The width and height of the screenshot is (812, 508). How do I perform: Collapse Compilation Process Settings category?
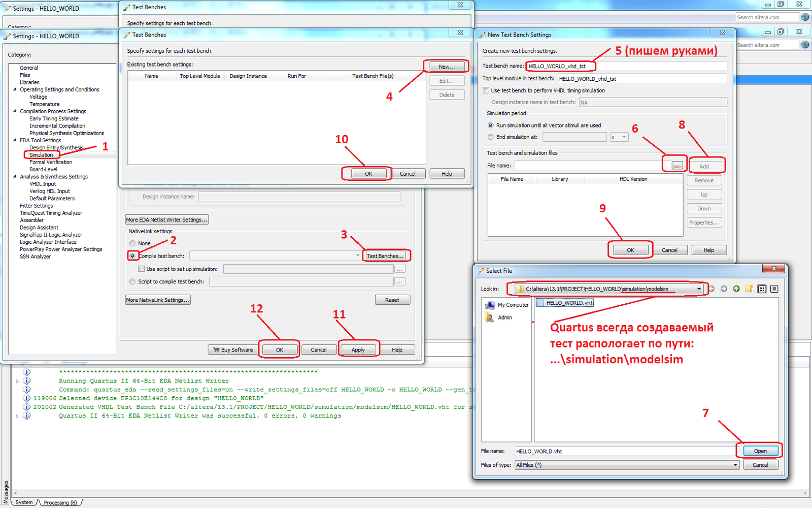tap(15, 111)
